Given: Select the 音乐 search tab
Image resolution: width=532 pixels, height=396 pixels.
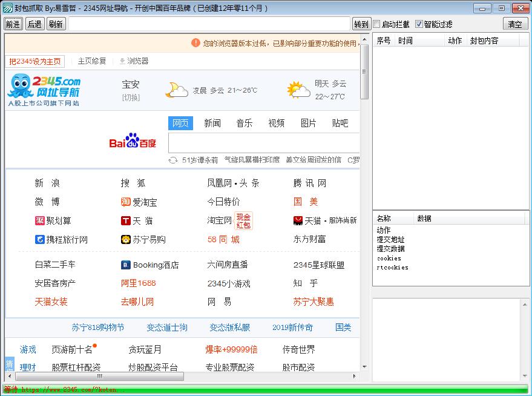Looking at the screenshot, I should [x=245, y=123].
